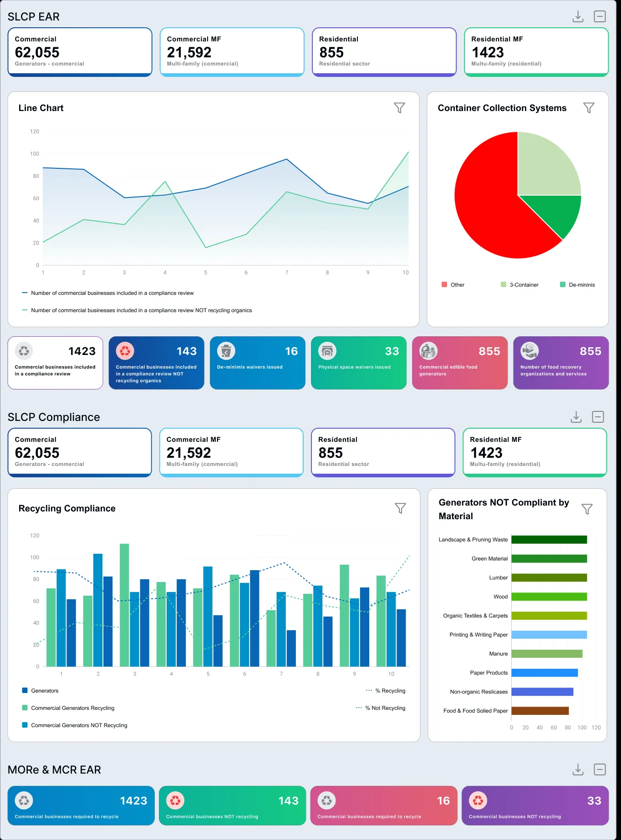Toggle '% Not Recycling' dotted line legend
The image size is (621, 840).
tap(381, 708)
